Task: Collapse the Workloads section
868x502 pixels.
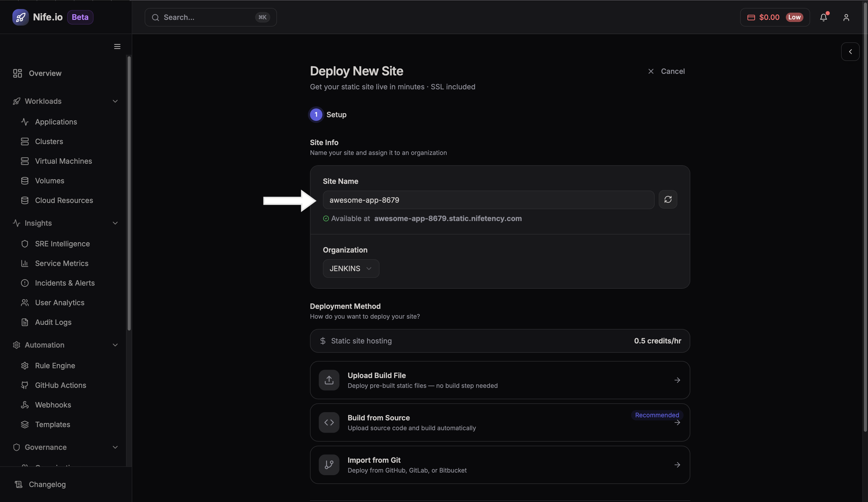Action: (x=115, y=101)
